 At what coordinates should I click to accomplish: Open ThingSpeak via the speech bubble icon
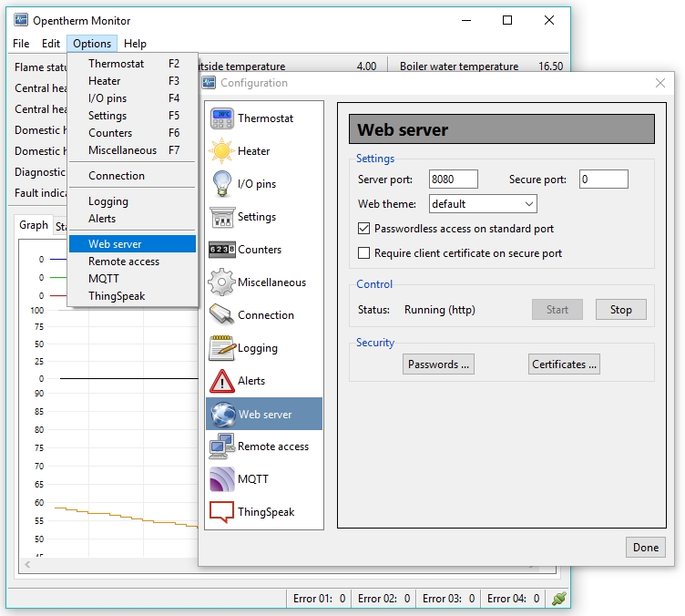pos(222,511)
